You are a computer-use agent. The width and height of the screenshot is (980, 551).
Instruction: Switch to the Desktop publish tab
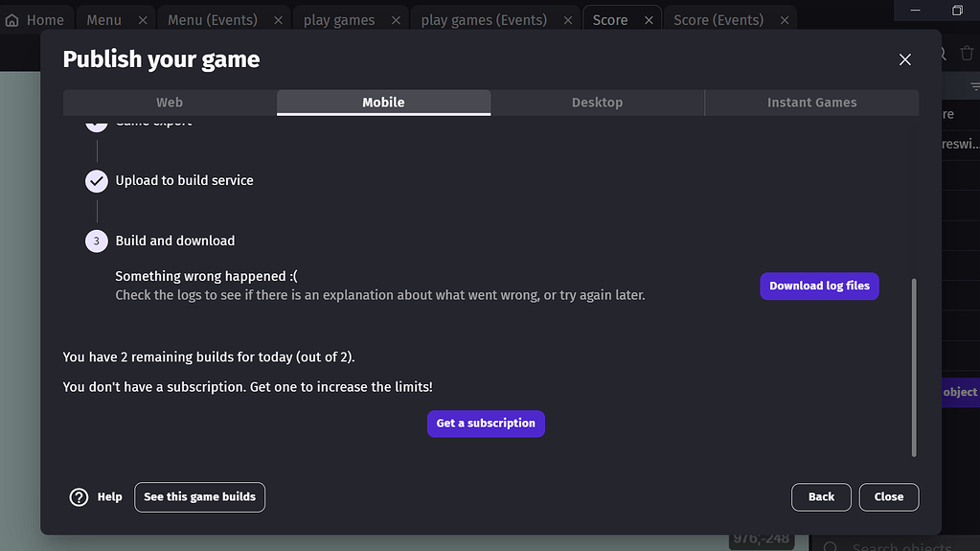pos(597,103)
